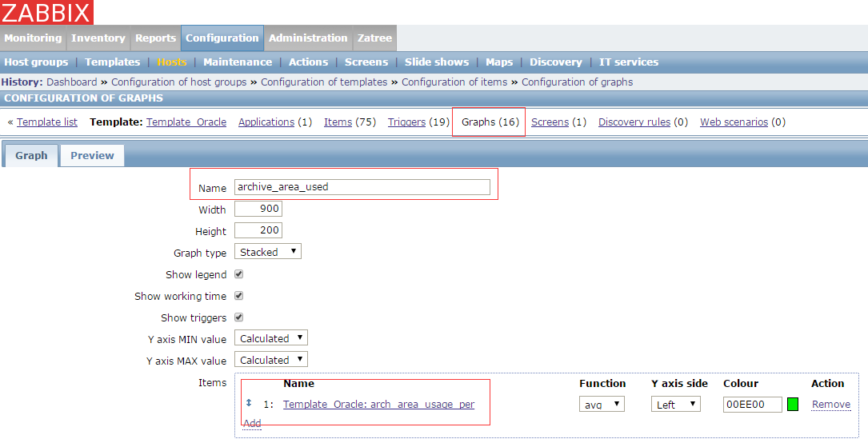Open the Template_Oracle template link
Image resolution: width=868 pixels, height=447 pixels.
pyautogui.click(x=186, y=122)
